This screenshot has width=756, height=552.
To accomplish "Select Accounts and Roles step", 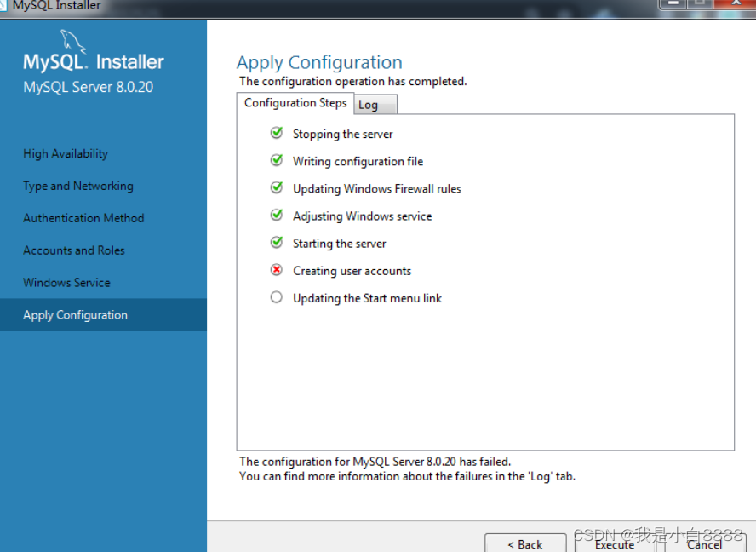I will pos(73,250).
